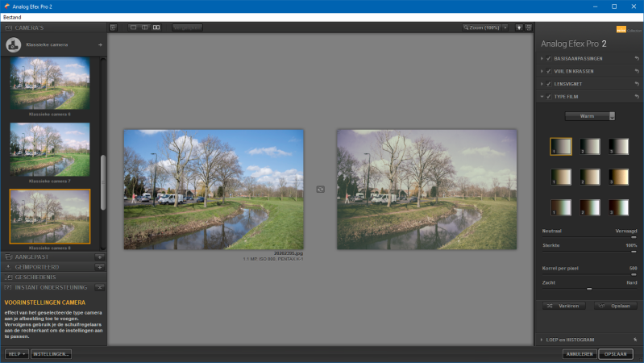Open Instellingen settings dialog
This screenshot has width=644, height=363.
[52, 354]
